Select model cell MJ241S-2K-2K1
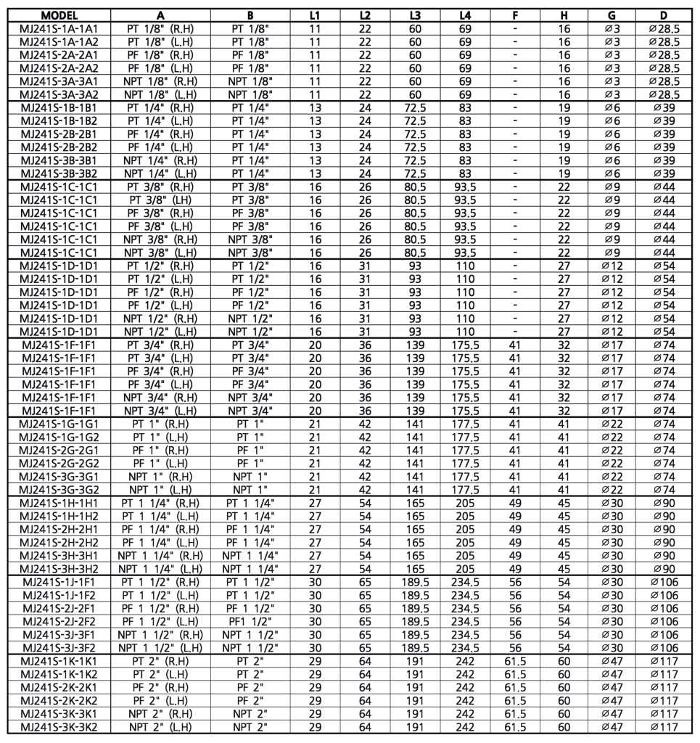Image resolution: width=700 pixels, height=743 pixels. (59, 688)
